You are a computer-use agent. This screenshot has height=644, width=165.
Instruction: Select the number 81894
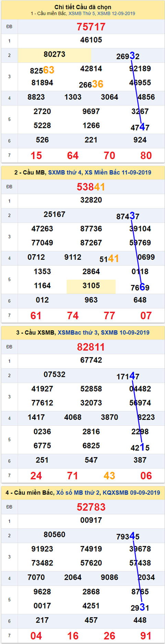42,83
